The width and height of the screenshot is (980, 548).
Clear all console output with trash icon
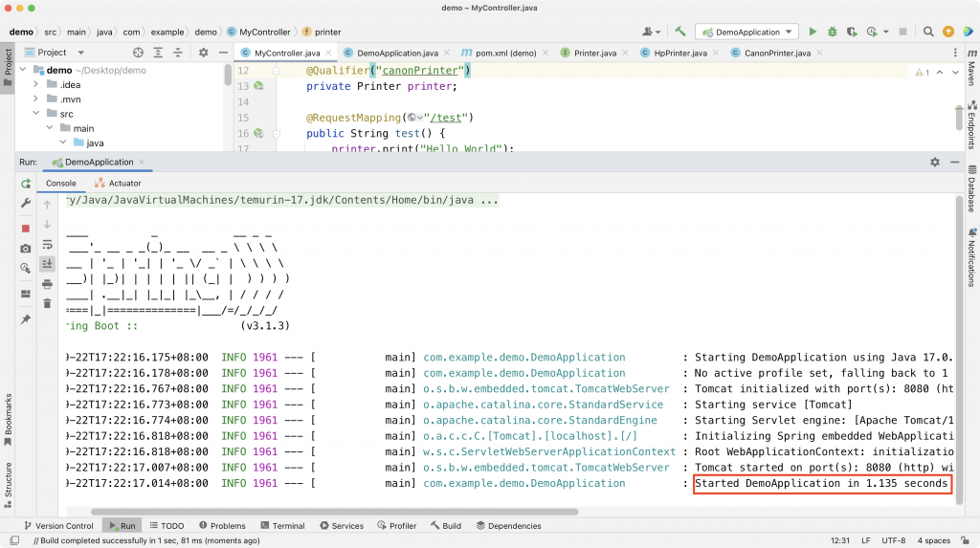pos(47,304)
